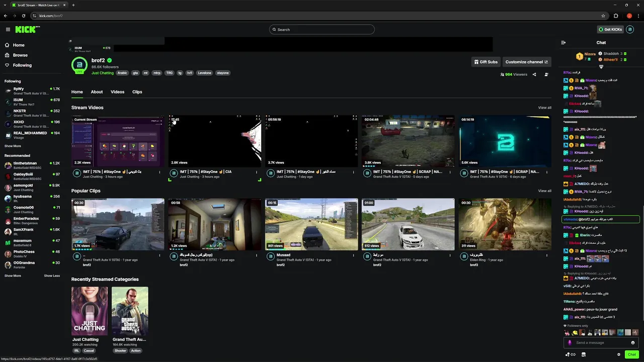Viewport: 644px width, 362px height.
Task: Click the stayone tag
Action: pyautogui.click(x=223, y=73)
